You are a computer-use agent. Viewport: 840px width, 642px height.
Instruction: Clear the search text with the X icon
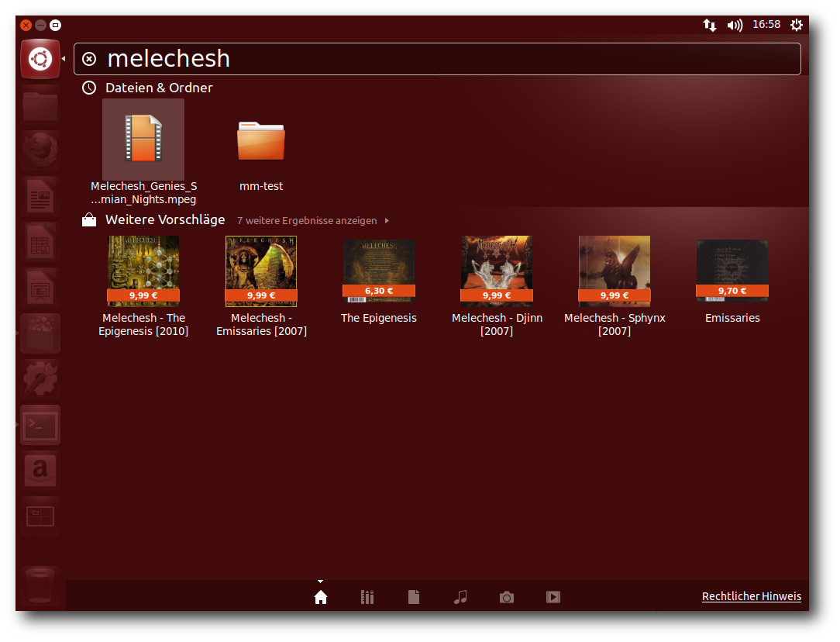click(89, 59)
